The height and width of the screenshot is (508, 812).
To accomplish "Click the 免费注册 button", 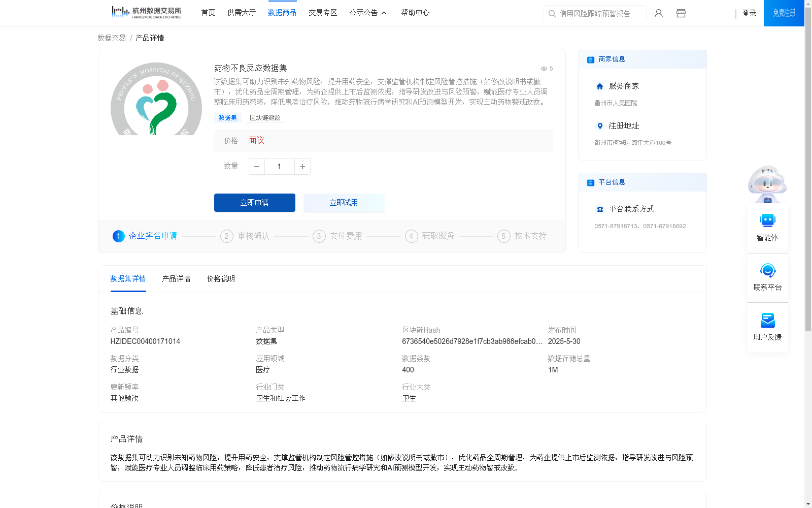I will pos(784,13).
